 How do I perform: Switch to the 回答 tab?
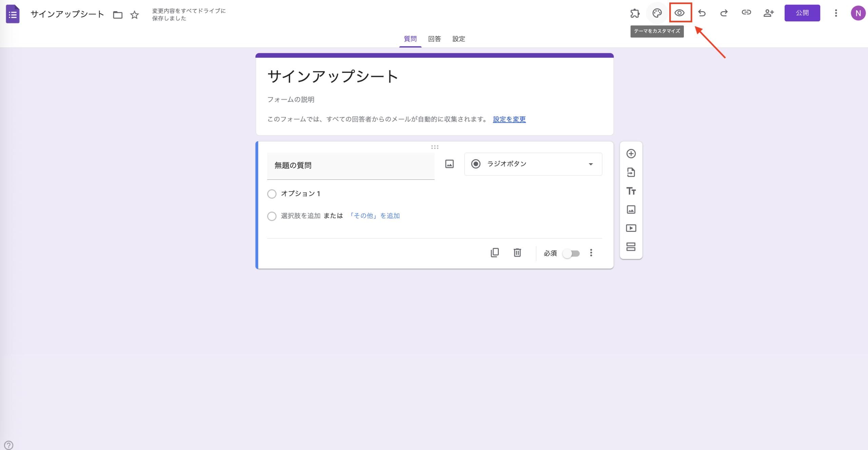[x=434, y=39]
